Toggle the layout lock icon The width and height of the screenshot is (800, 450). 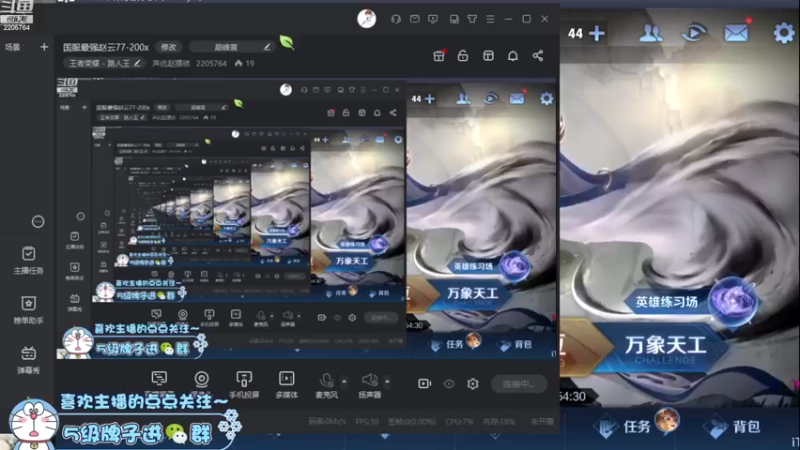tap(463, 56)
